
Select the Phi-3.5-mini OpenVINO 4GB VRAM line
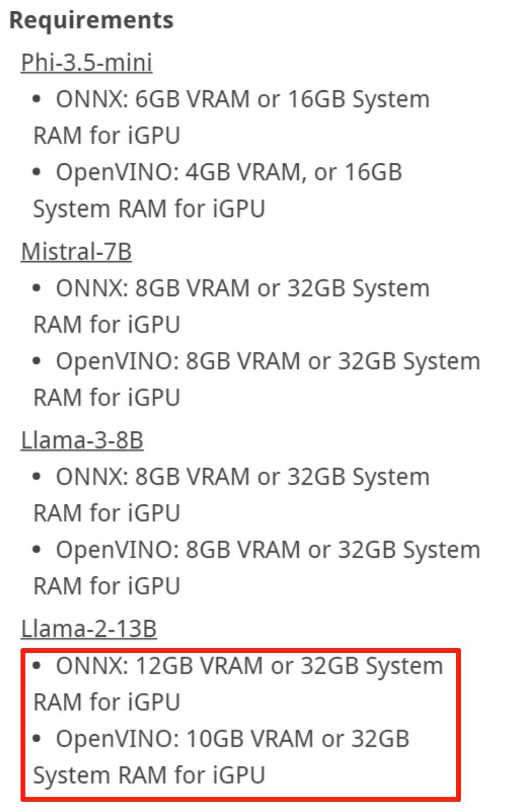(229, 172)
